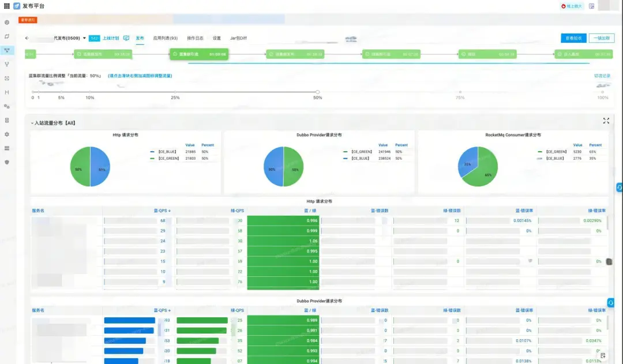Image resolution: width=623 pixels, height=364 pixels.
Task: Click the floating note icon at the Dubbo table's last rows
Action: [603, 355]
